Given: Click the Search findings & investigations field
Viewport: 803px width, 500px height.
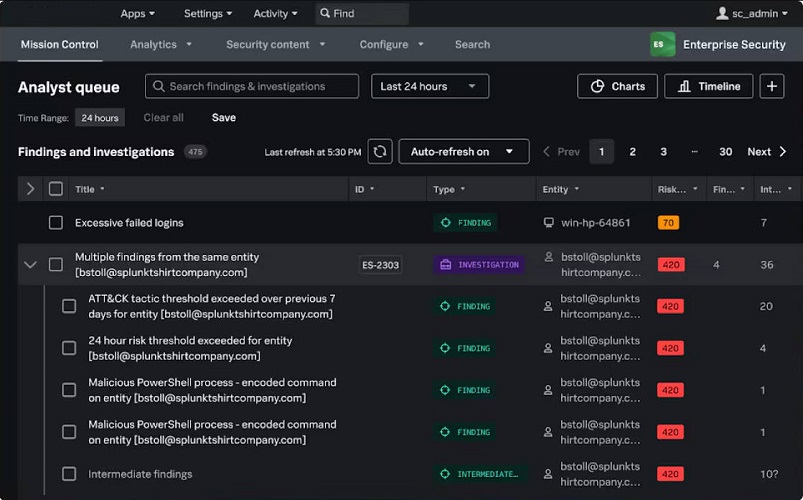Looking at the screenshot, I should tap(252, 86).
